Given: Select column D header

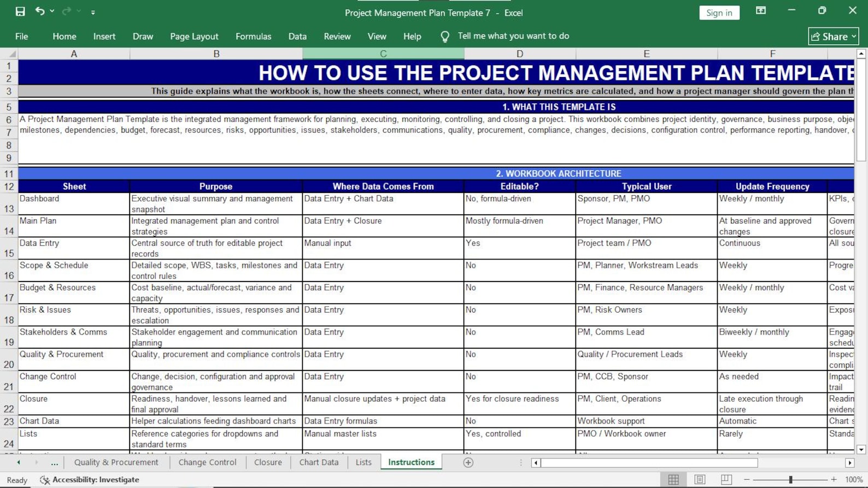Looking at the screenshot, I should 520,54.
